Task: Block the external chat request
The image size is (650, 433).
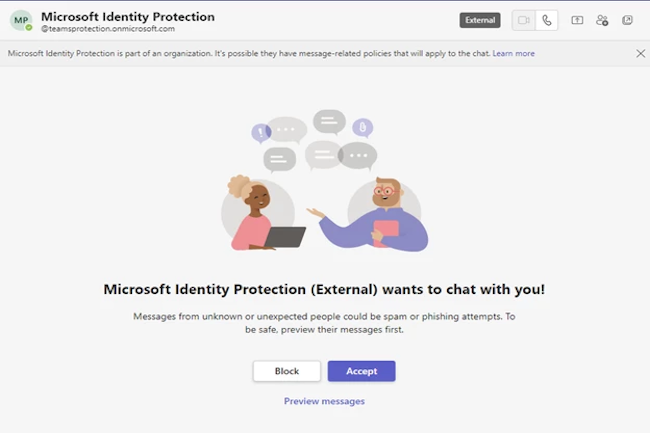Action: tap(287, 371)
